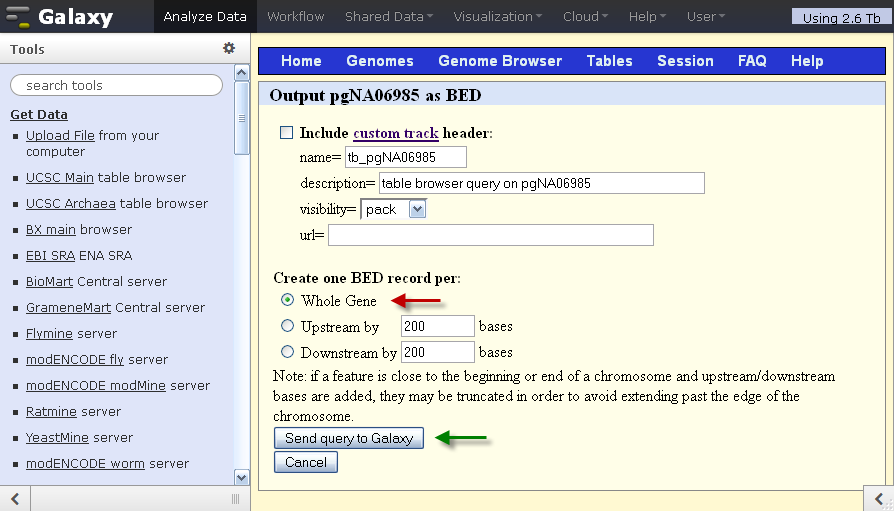Viewport: 894px width, 511px height.
Task: Open Session in UCSC blue bar
Action: pos(685,61)
